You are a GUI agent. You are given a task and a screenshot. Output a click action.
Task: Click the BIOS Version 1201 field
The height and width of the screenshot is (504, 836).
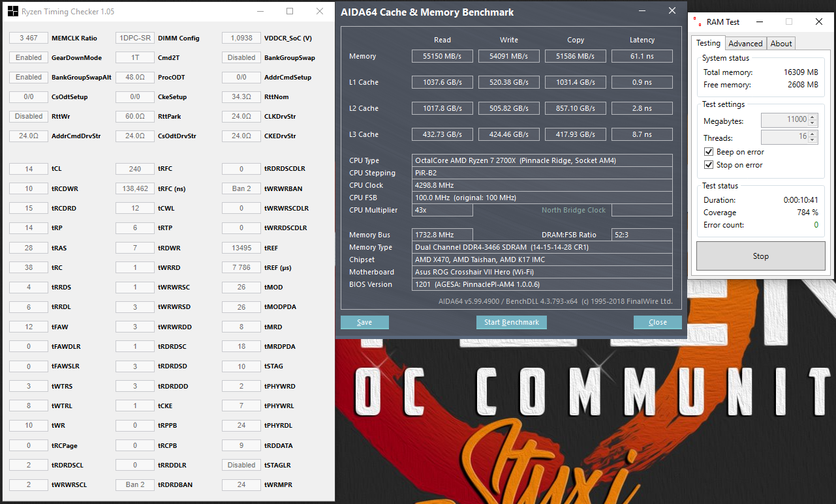click(542, 284)
